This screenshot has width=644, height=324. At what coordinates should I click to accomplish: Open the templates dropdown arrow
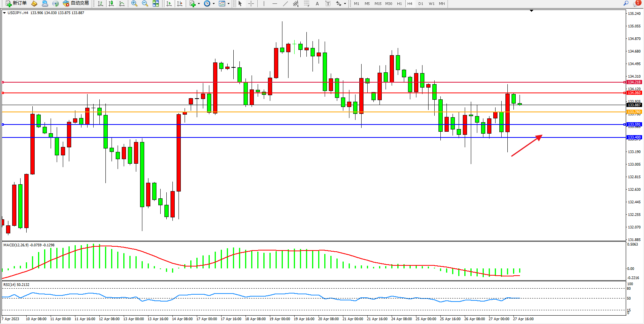point(228,4)
